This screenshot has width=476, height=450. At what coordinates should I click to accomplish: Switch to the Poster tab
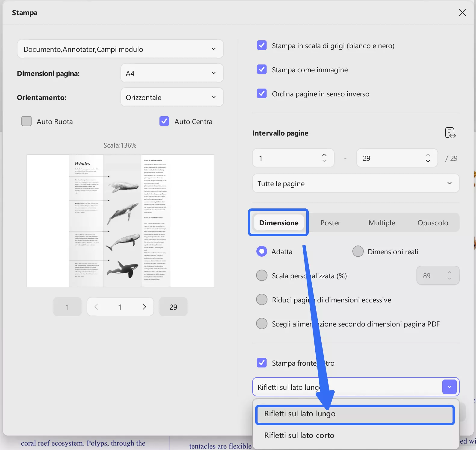click(x=330, y=223)
